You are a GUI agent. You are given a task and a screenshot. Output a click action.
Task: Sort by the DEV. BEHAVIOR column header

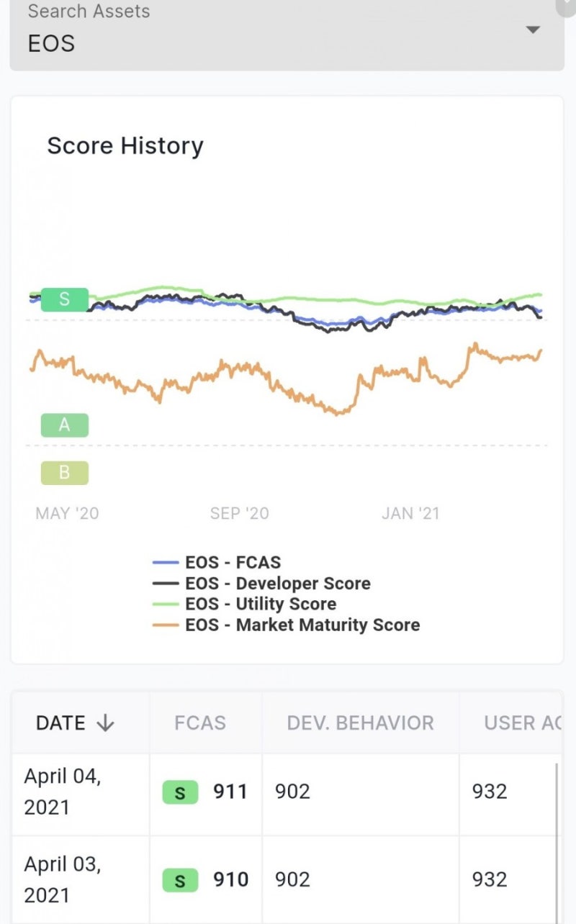(x=360, y=723)
